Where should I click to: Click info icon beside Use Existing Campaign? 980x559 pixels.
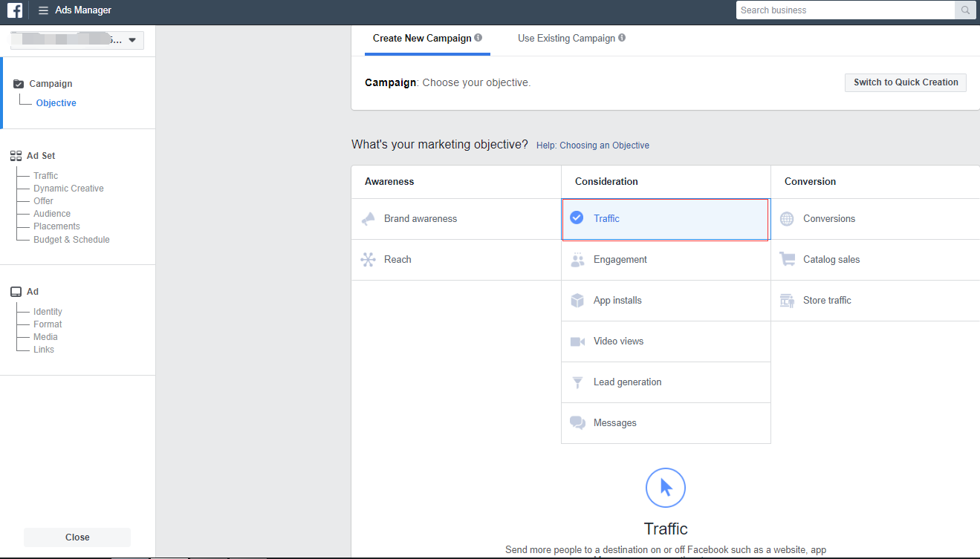click(x=622, y=38)
